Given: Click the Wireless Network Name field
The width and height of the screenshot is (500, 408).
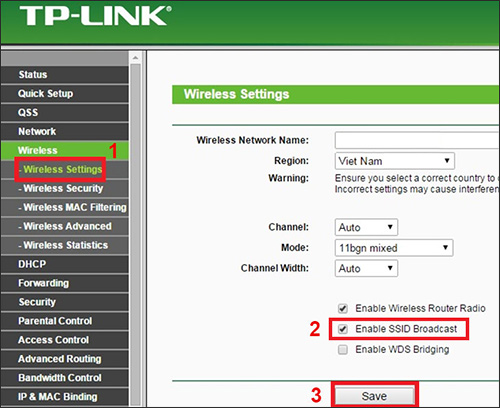Looking at the screenshot, I should point(417,140).
